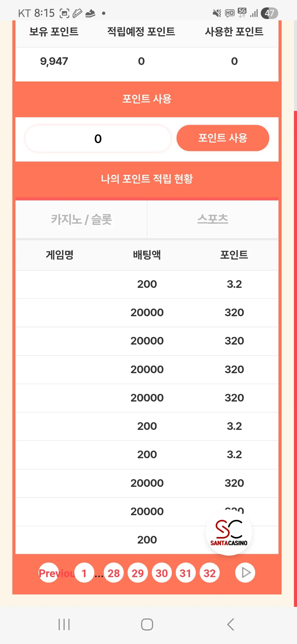Tap screen capture icon in status bar
Viewport: 297px width, 644px height.
coord(64,13)
